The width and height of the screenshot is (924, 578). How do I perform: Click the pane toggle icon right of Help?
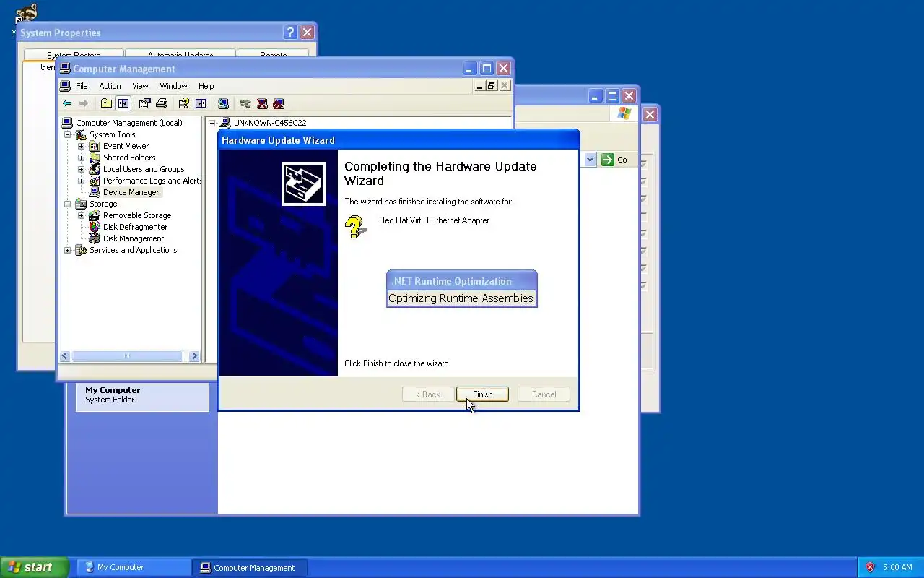pyautogui.click(x=201, y=103)
